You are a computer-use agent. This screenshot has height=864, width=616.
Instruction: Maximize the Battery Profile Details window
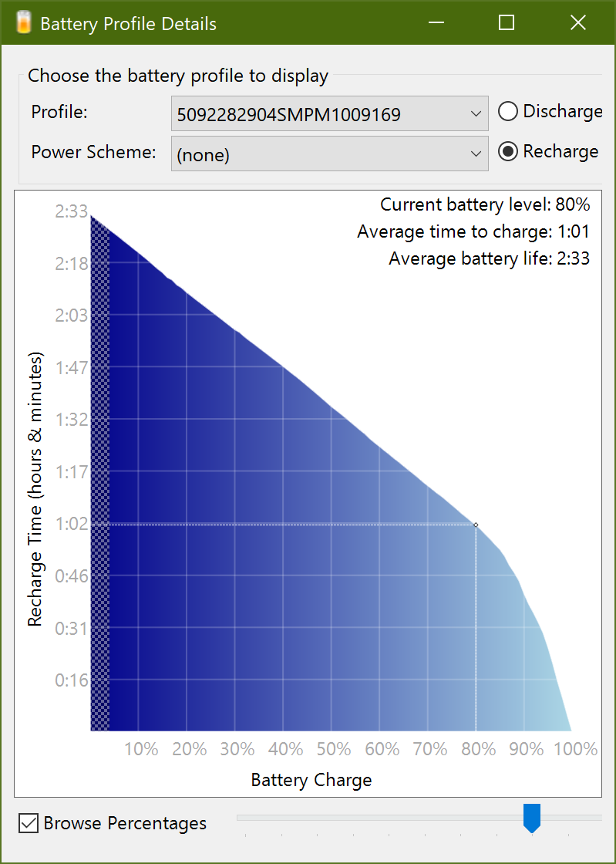click(x=507, y=23)
